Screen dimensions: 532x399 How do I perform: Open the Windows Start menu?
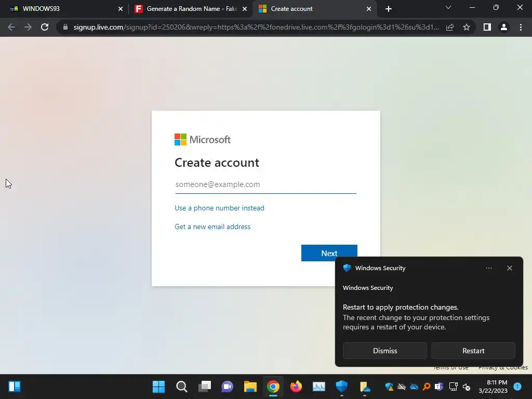coord(158,387)
